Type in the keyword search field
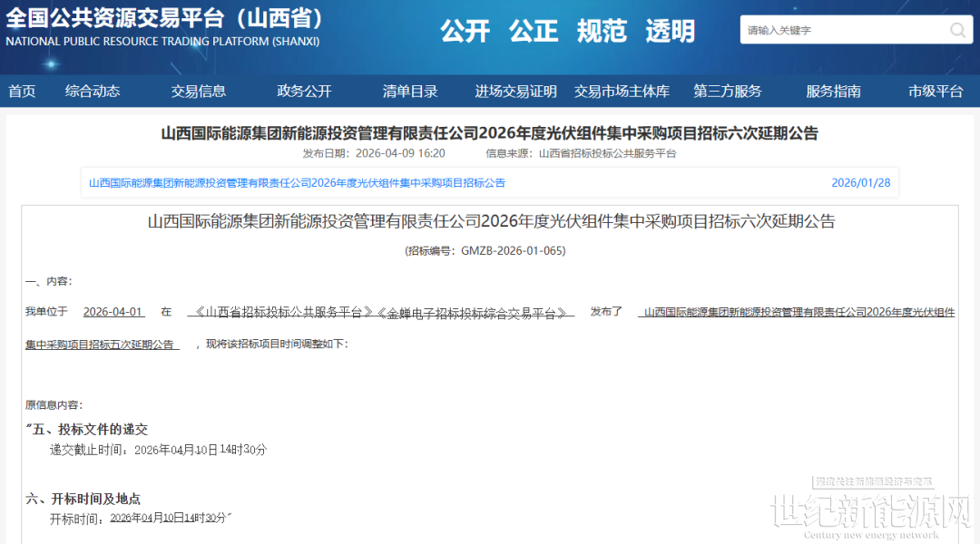 pyautogui.click(x=844, y=30)
